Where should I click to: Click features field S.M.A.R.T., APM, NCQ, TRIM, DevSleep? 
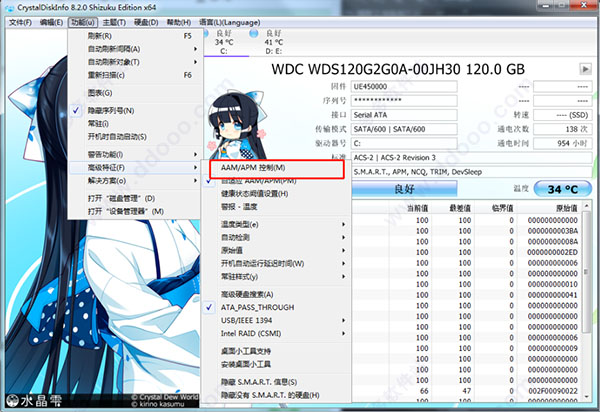point(471,172)
